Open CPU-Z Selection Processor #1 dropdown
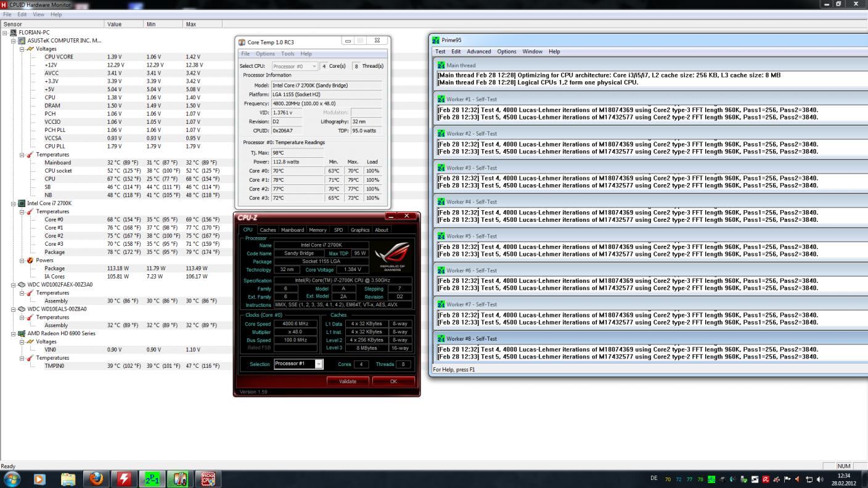The image size is (868, 488). 318,364
